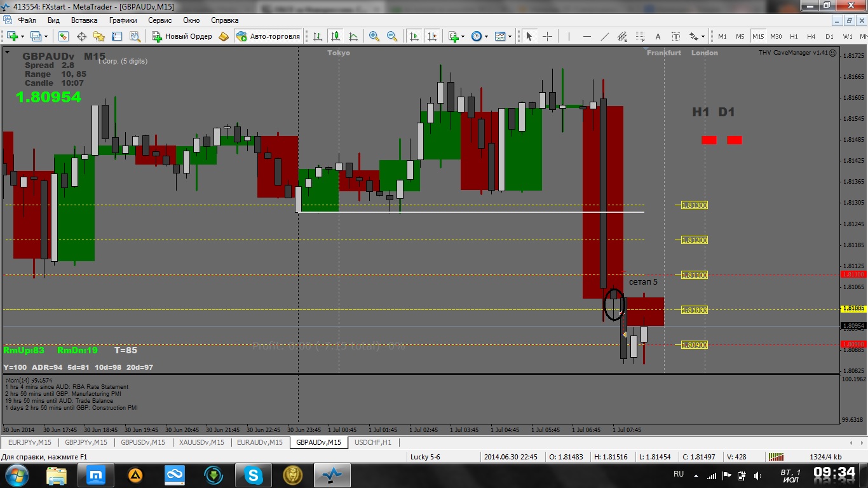Switch chart to Line Chart mode

pos(353,36)
